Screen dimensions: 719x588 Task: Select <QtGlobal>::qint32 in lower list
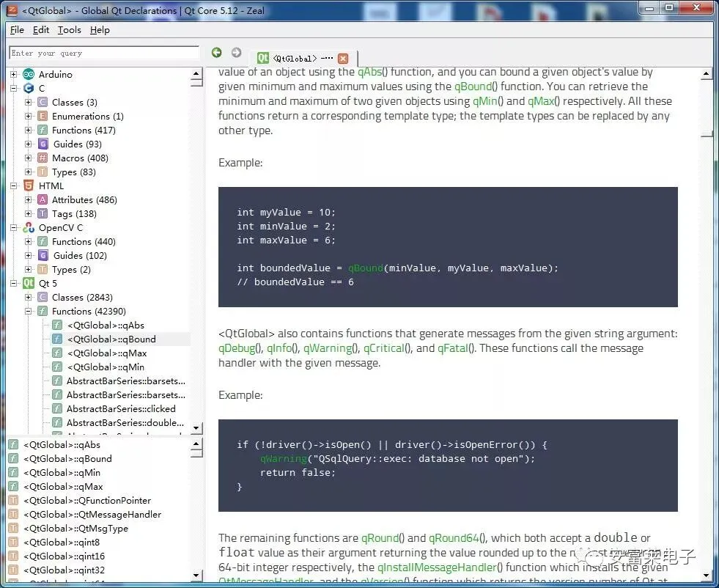64,570
